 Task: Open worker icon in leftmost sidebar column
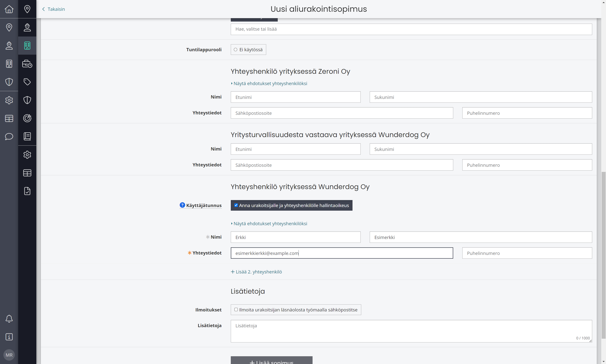coord(9,45)
